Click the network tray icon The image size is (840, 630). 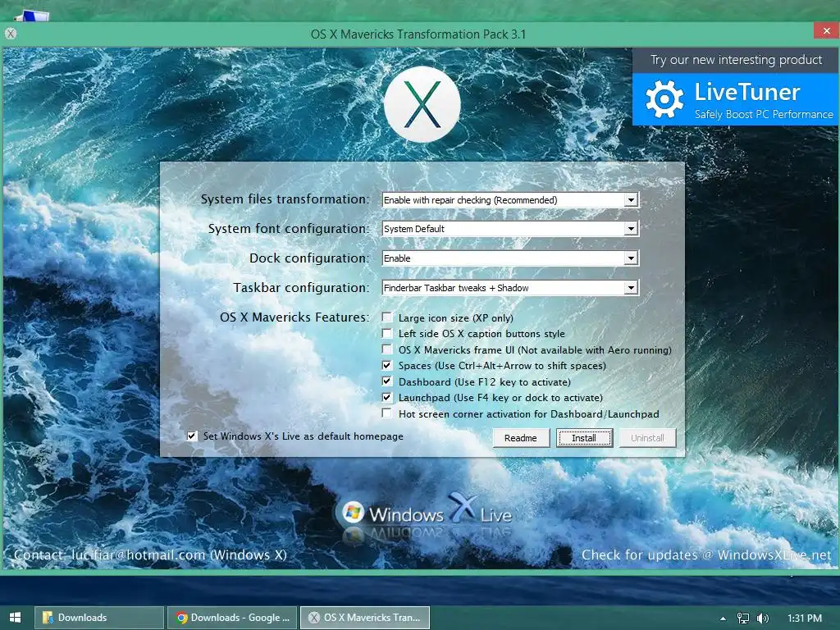click(743, 618)
